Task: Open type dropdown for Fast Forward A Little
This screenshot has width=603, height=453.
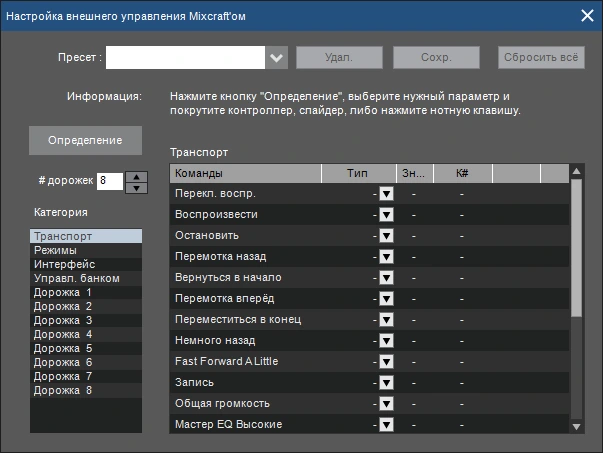Action: [x=386, y=361]
